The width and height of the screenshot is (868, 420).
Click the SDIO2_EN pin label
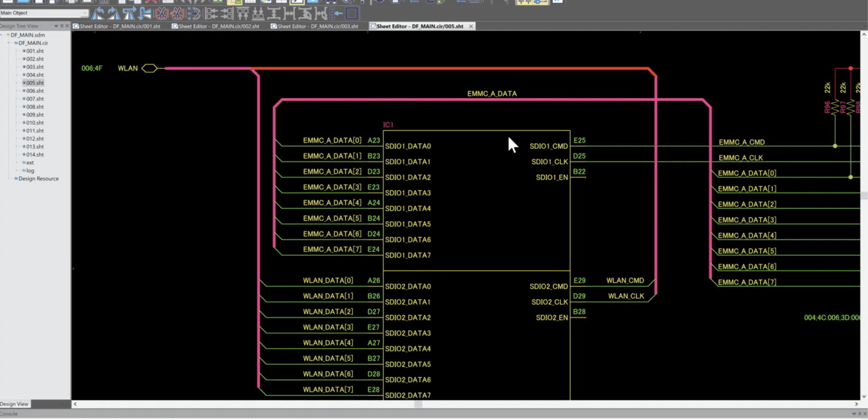point(552,317)
